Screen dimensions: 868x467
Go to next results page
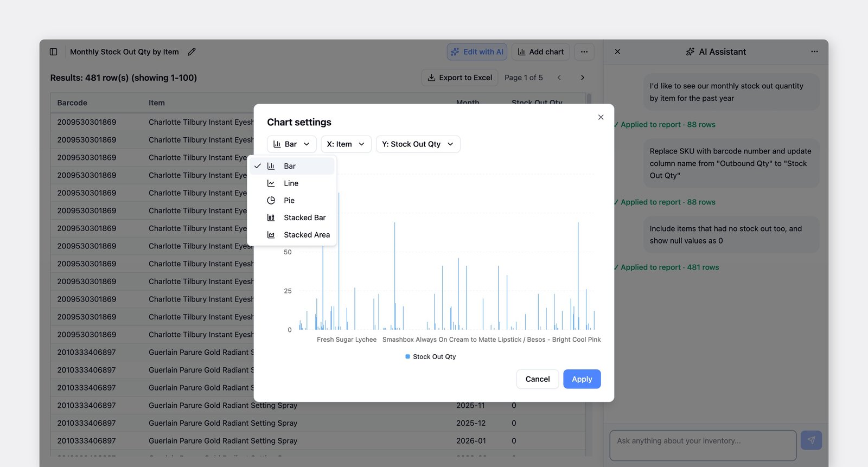point(583,78)
